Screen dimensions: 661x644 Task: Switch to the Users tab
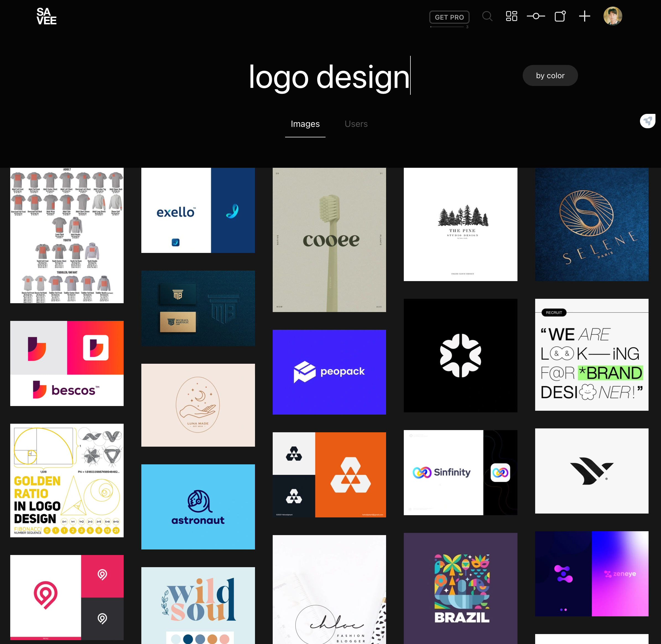point(356,124)
